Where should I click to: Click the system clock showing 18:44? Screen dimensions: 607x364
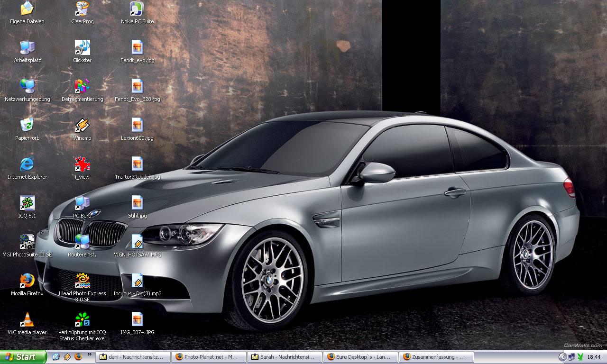(594, 357)
